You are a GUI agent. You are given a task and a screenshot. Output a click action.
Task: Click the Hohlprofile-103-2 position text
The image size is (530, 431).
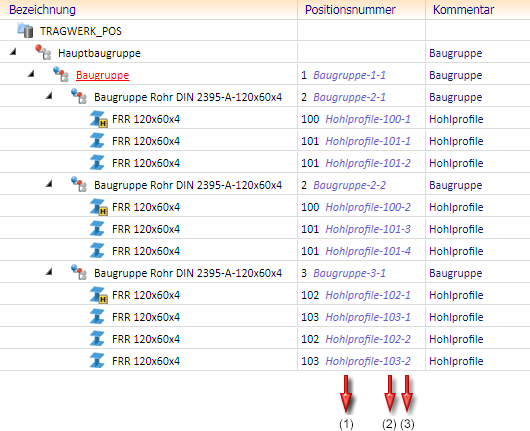coord(368,361)
